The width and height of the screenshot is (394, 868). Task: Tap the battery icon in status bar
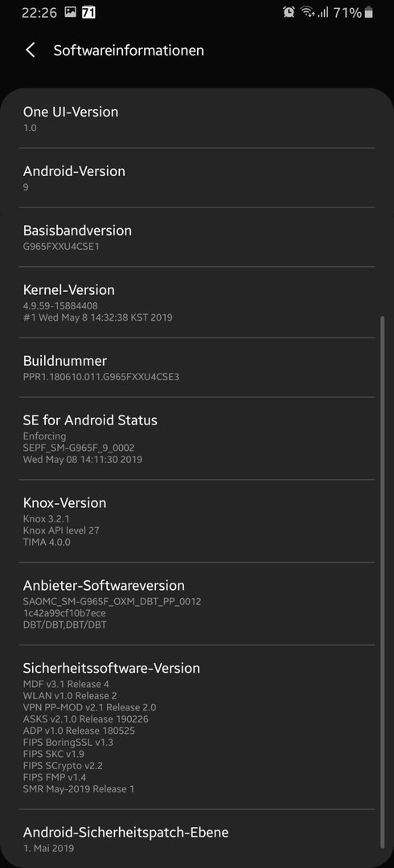369,12
